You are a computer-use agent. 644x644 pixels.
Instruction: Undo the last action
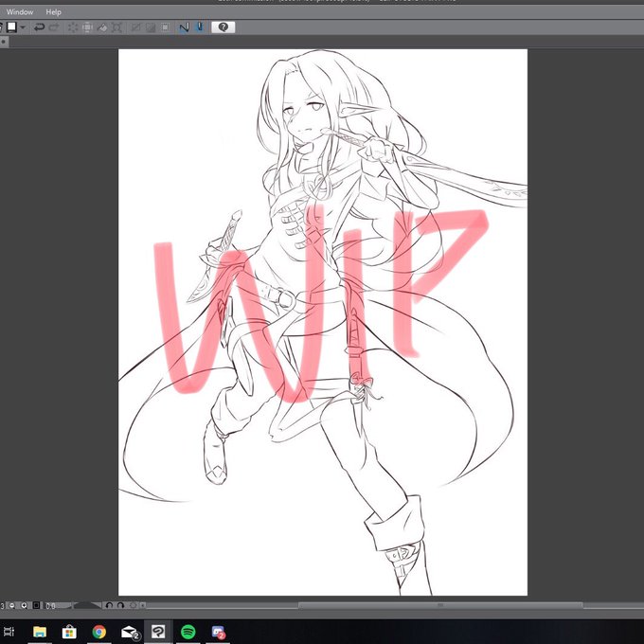40,27
